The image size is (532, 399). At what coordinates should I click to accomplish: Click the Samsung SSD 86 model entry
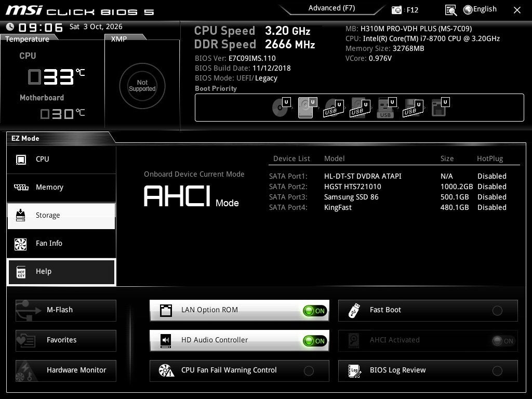click(x=351, y=197)
